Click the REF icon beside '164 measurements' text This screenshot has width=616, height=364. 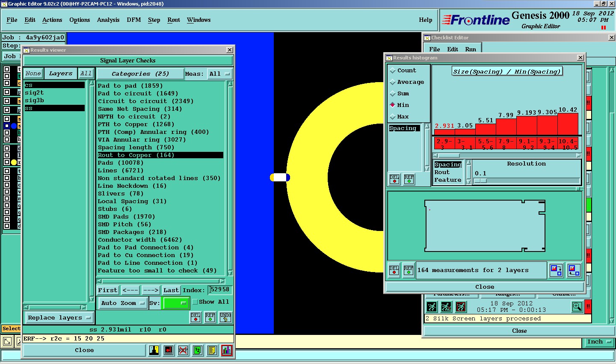tap(409, 270)
